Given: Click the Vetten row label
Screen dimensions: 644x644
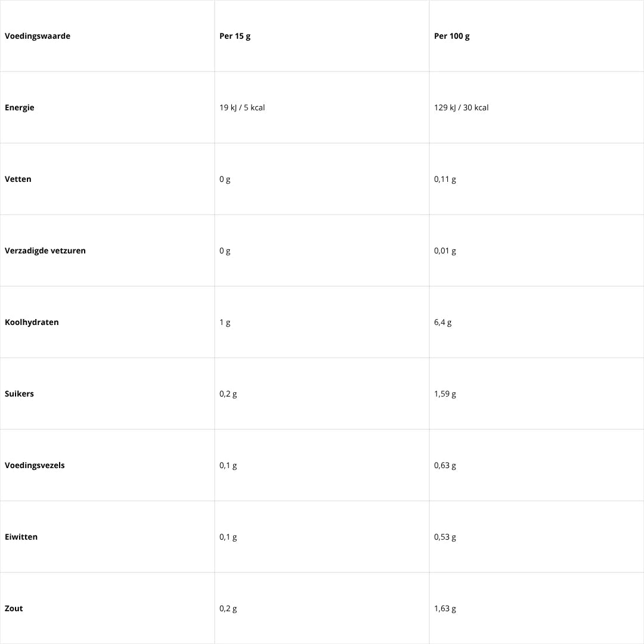Looking at the screenshot, I should (18, 179).
